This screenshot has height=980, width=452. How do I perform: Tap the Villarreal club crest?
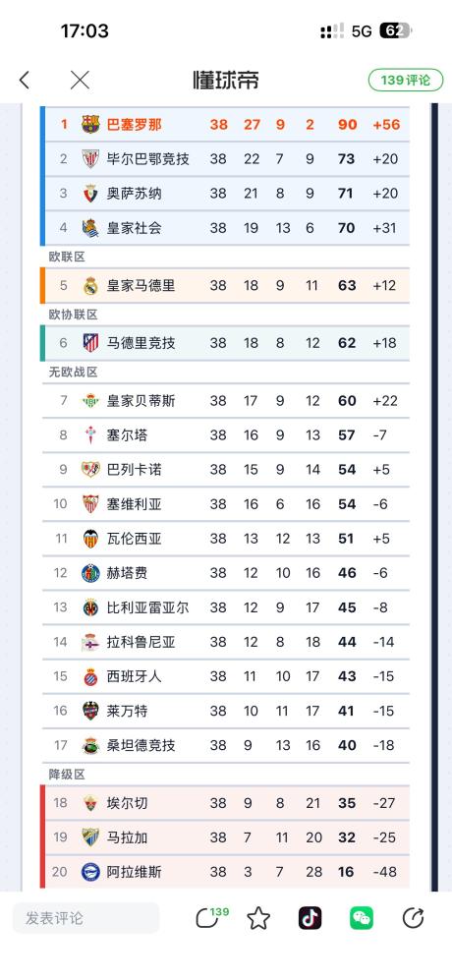tap(90, 607)
